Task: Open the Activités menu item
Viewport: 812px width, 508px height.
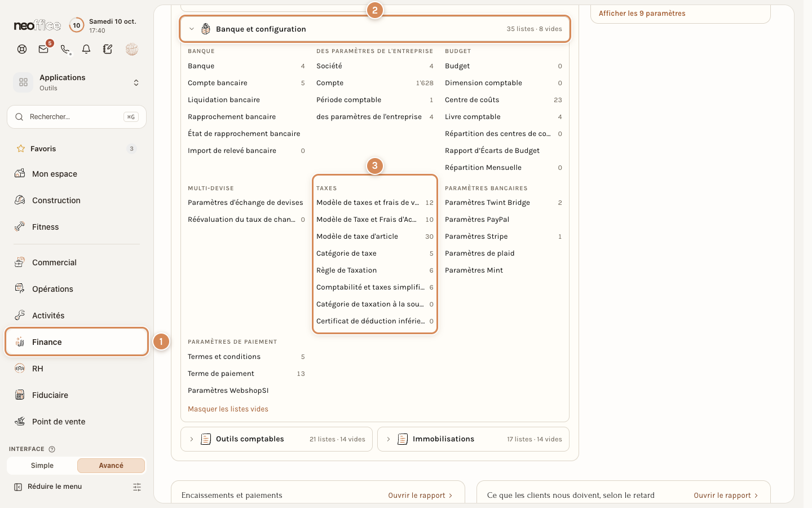Action: coord(77,316)
